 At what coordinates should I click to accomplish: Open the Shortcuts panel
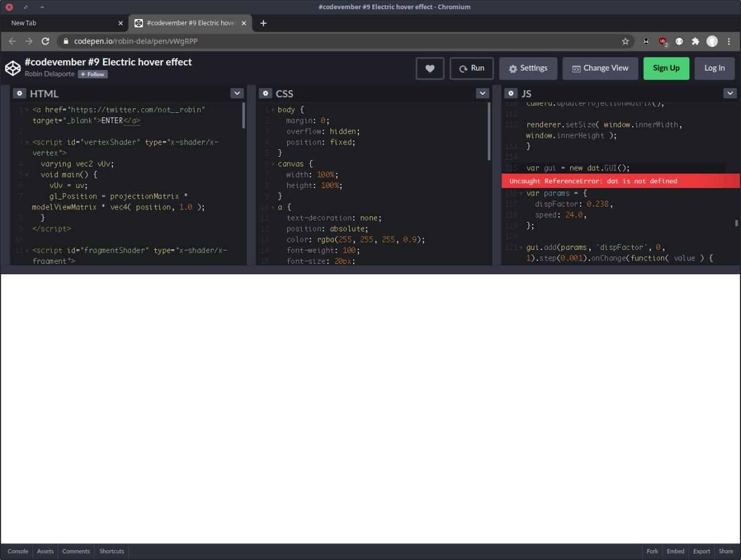pos(112,551)
